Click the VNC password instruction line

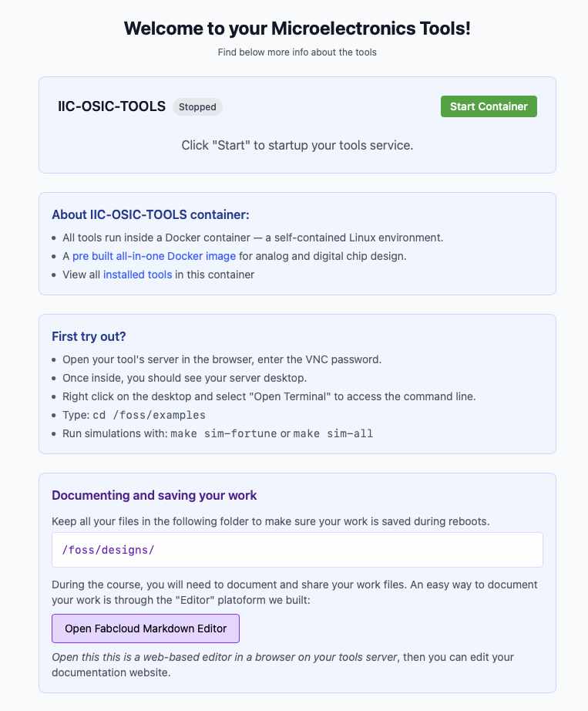pos(222,359)
